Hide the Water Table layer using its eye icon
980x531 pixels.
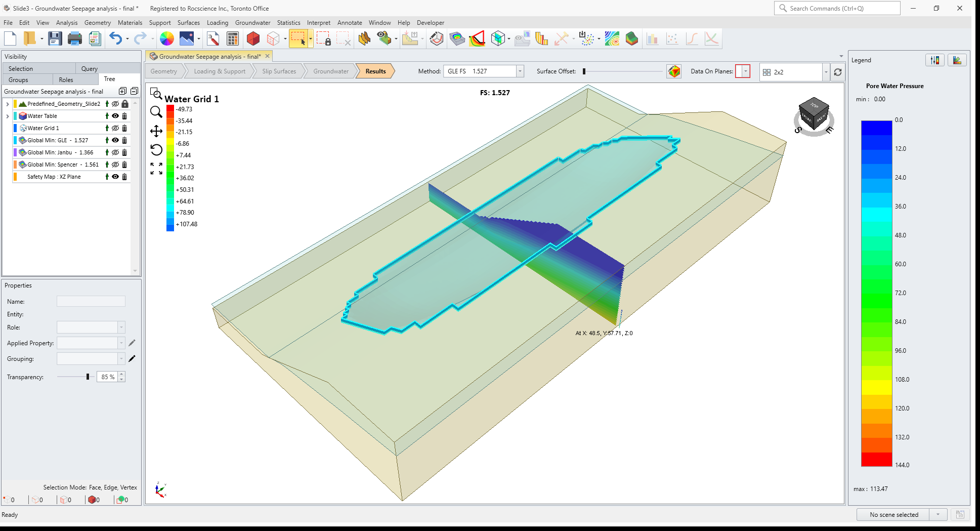pos(115,115)
